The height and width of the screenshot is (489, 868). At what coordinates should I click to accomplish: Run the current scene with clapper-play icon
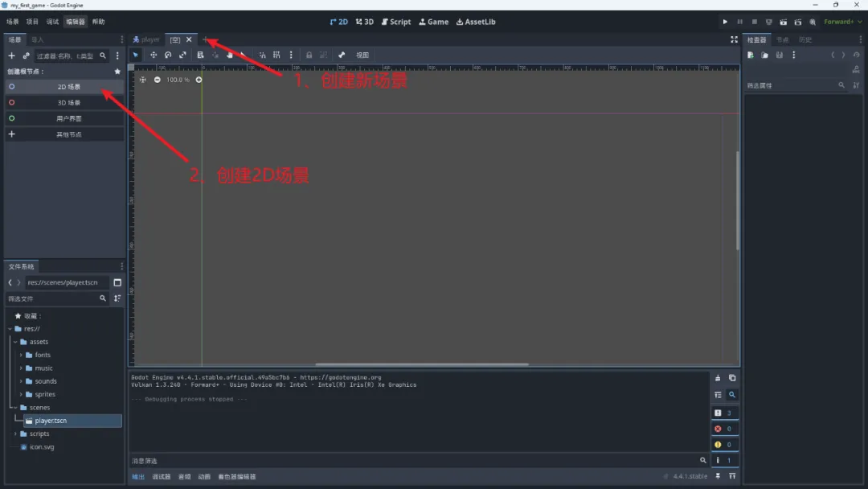(784, 22)
